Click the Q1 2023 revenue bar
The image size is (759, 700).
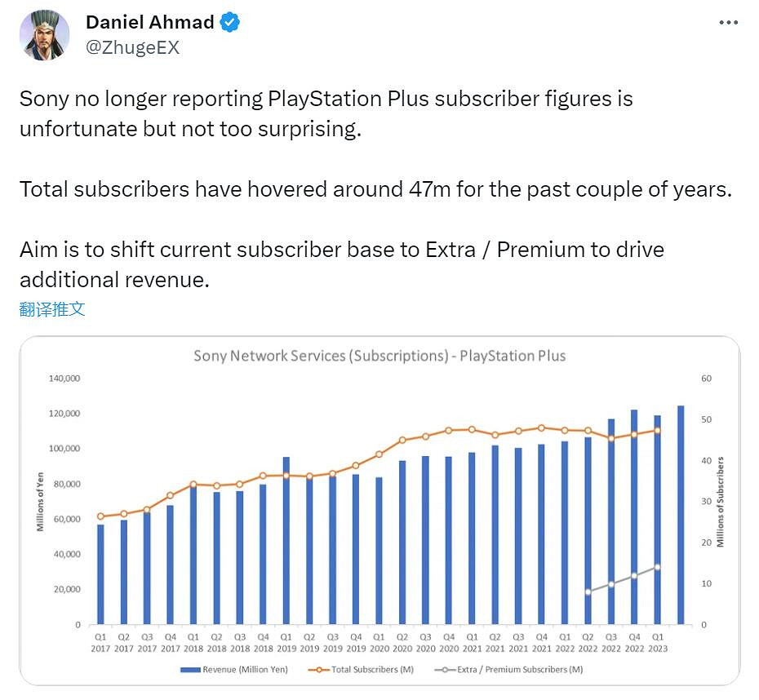(657, 522)
